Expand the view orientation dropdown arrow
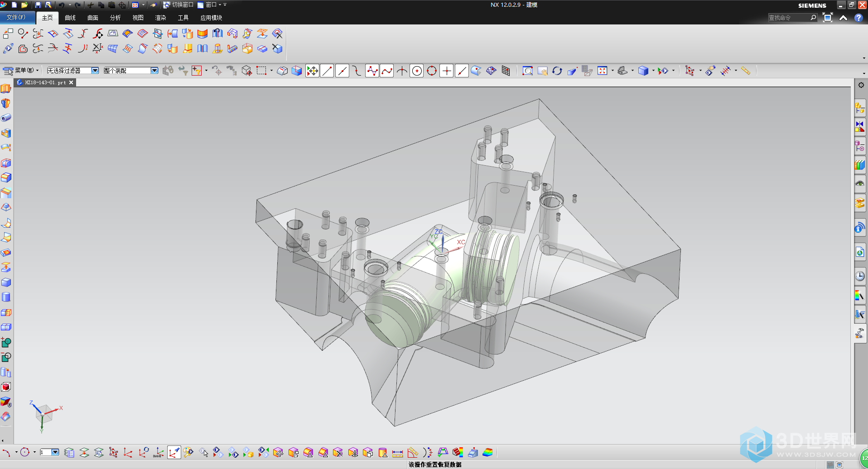This screenshot has height=469, width=868. [x=632, y=71]
